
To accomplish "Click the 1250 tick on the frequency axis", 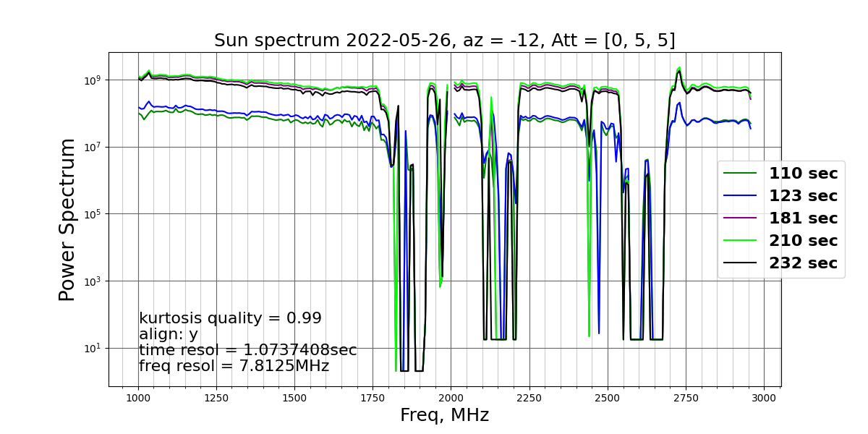I will 216,398.
